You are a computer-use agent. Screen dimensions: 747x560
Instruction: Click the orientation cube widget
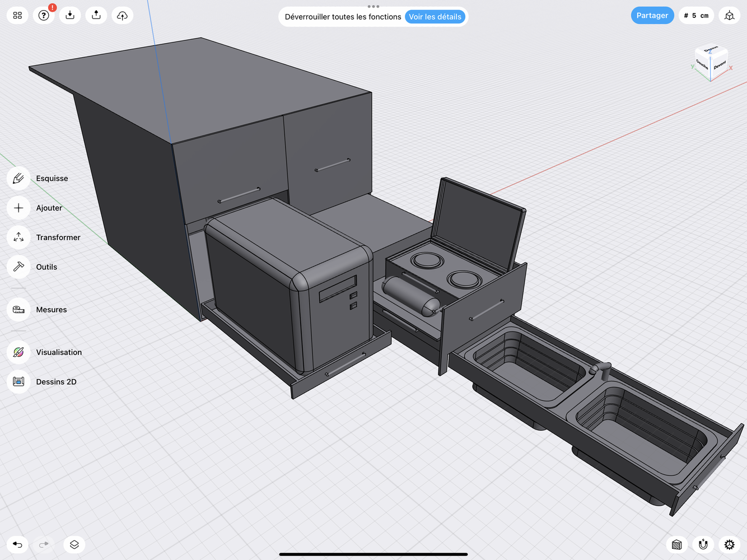[x=711, y=63]
